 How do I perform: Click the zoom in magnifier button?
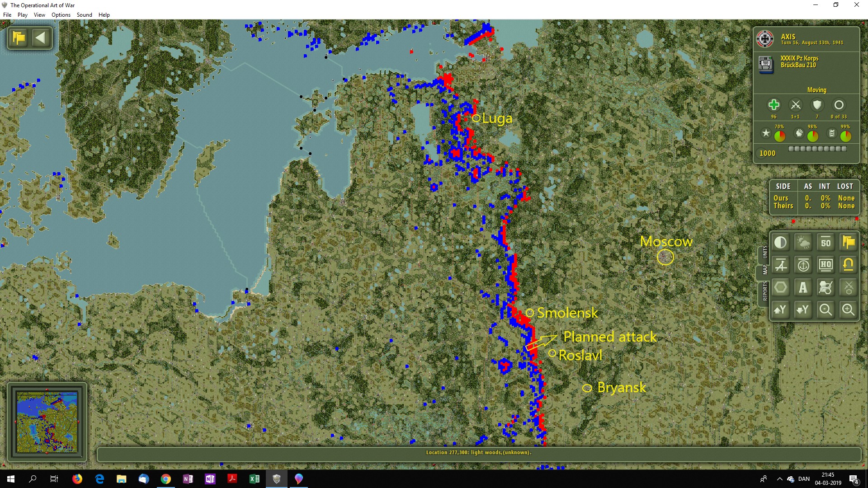pos(848,310)
